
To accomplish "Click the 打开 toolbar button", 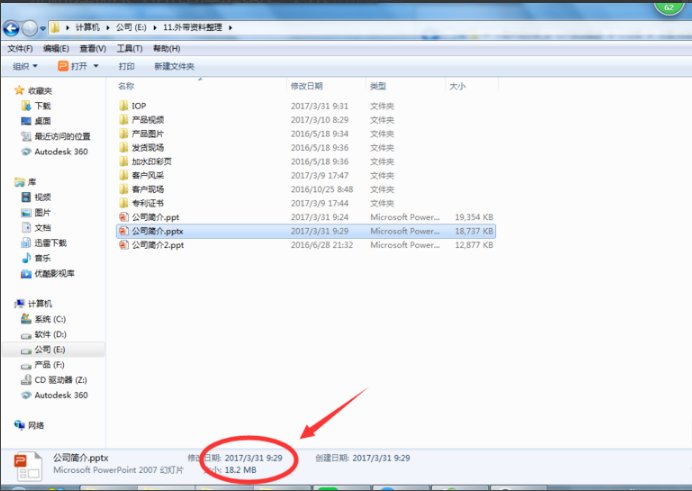I will click(73, 66).
